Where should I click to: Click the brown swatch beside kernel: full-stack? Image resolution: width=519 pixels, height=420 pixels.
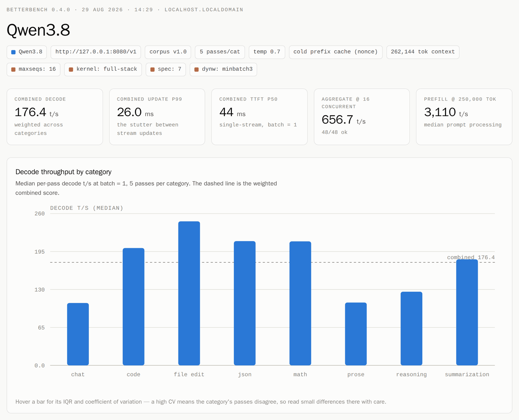click(x=71, y=69)
